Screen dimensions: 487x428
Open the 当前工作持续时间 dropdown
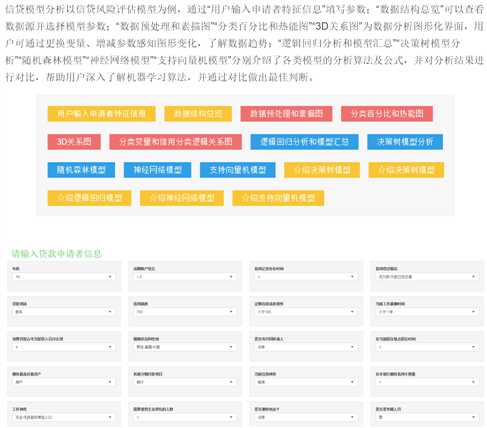click(x=427, y=312)
